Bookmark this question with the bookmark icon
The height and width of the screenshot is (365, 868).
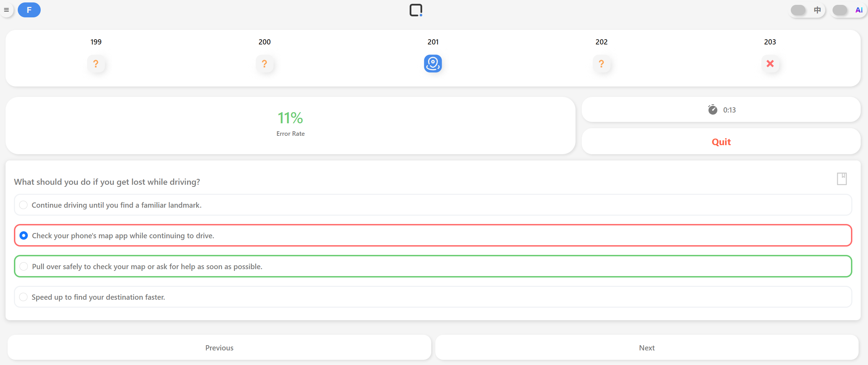(x=842, y=179)
